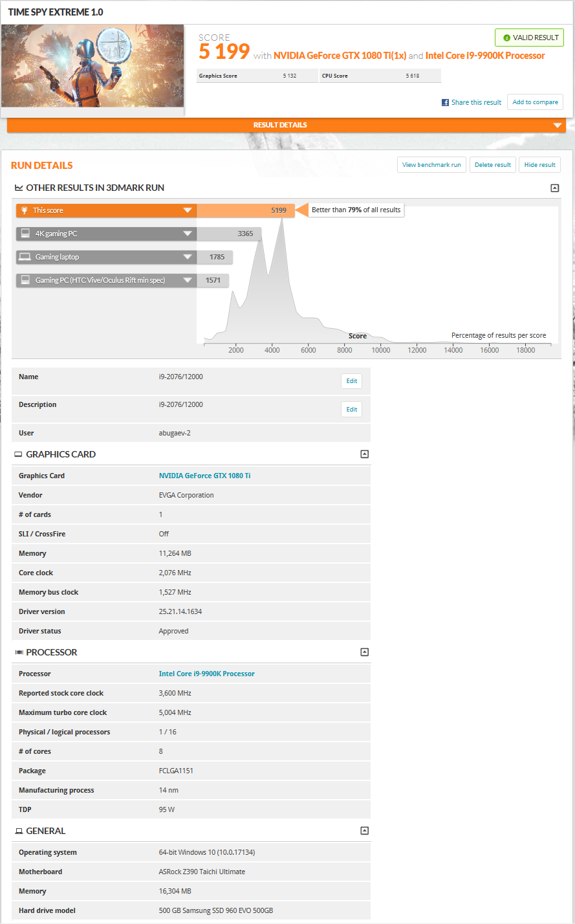
Task: Click the Facebook share icon
Action: point(445,102)
